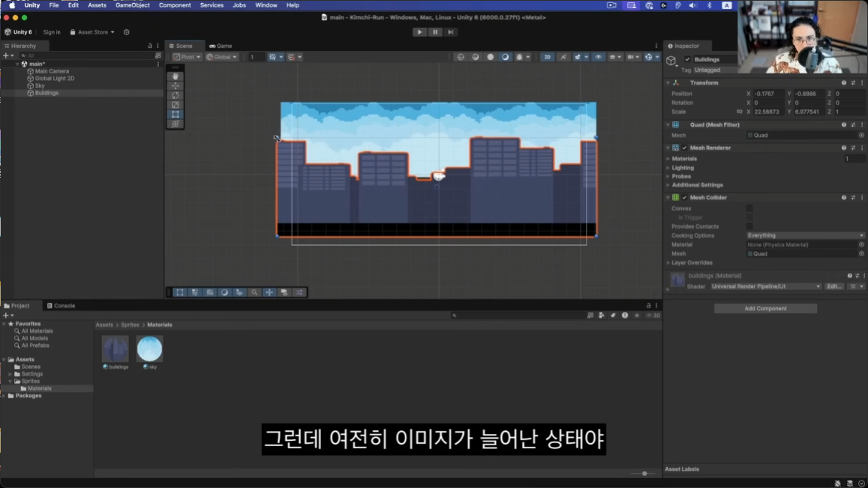Select the sky material thumbnail

point(149,349)
